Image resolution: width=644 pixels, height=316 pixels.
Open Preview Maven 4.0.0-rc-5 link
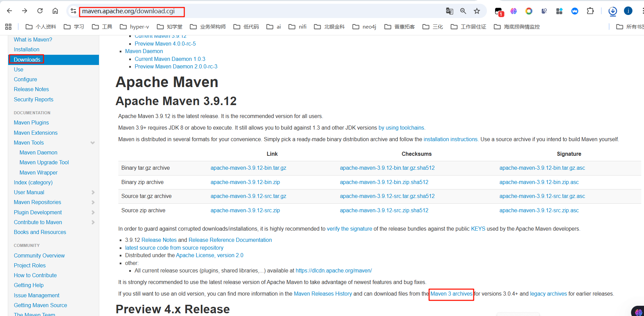pyautogui.click(x=165, y=44)
